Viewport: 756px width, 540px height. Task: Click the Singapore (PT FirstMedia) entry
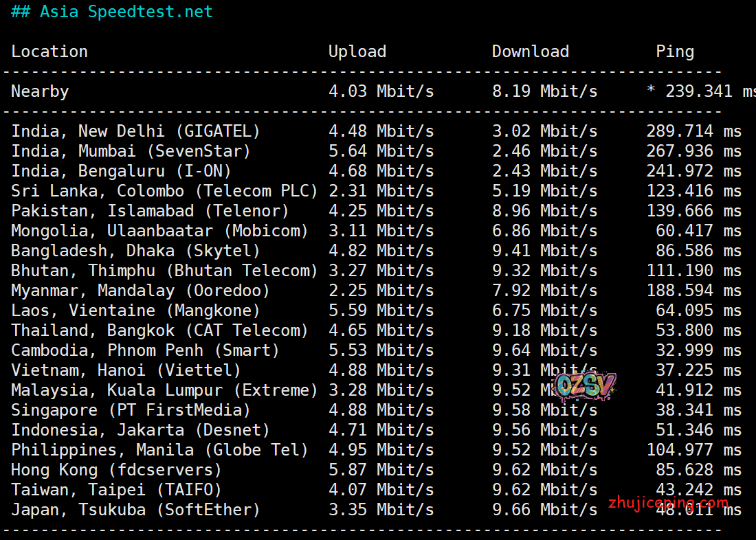tap(131, 410)
